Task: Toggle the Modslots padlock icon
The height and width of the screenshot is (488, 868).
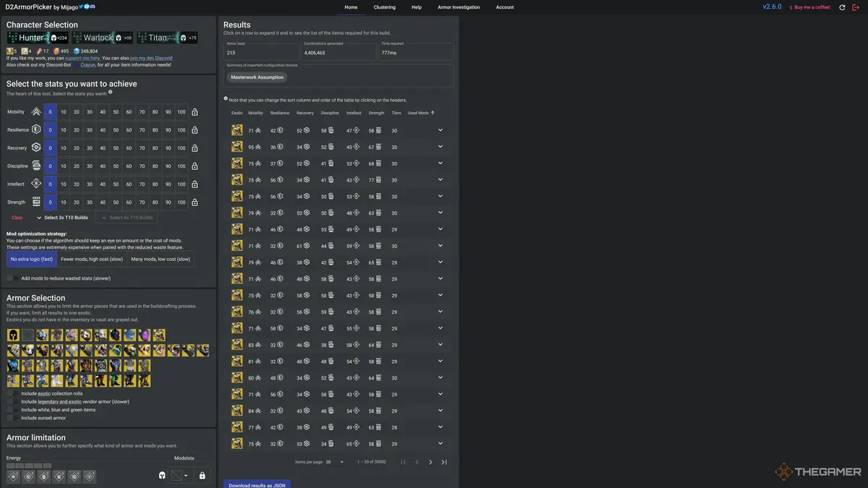Action: tap(202, 476)
